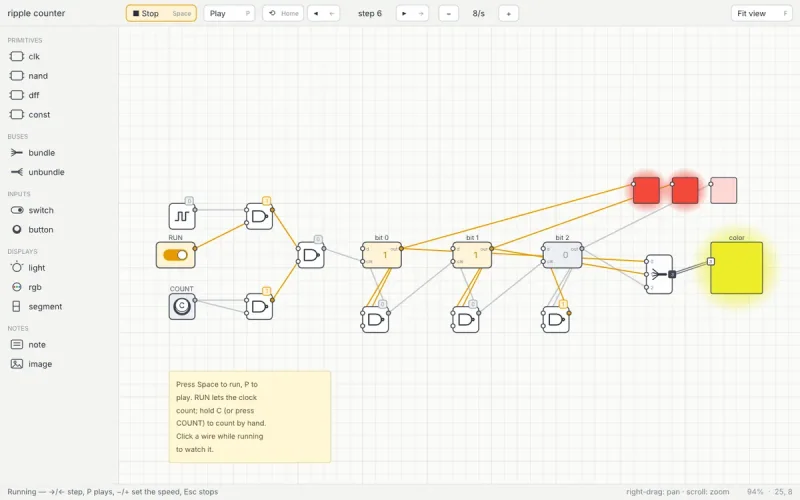
Task: Increase the simulation speed
Action: (509, 13)
